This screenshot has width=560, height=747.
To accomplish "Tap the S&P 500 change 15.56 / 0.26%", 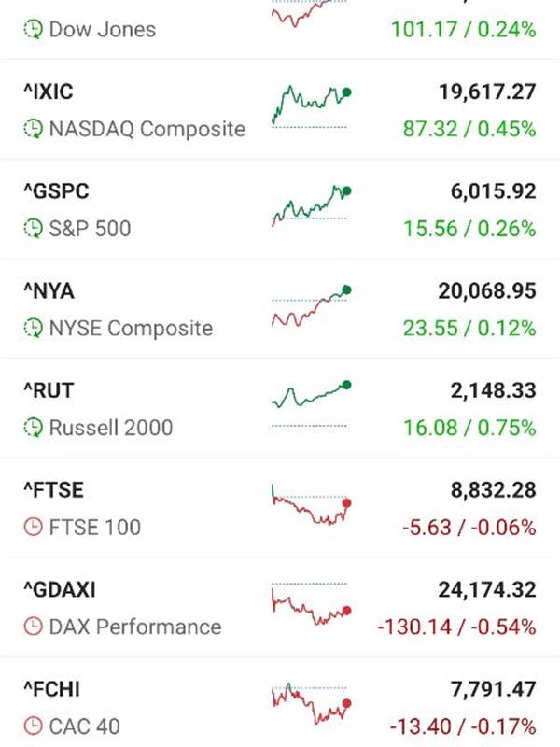I will (469, 229).
